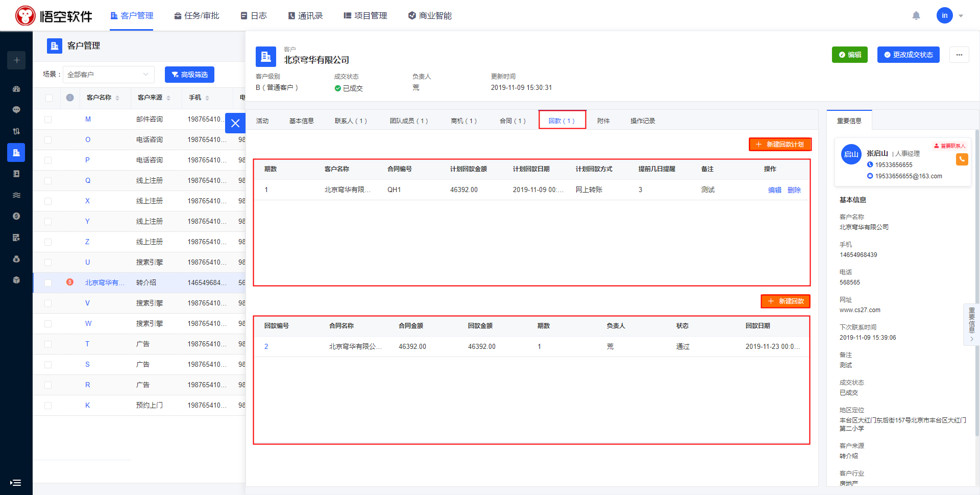980x495 pixels.
Task: Sort by 客户名称 column arrows
Action: [117, 98]
